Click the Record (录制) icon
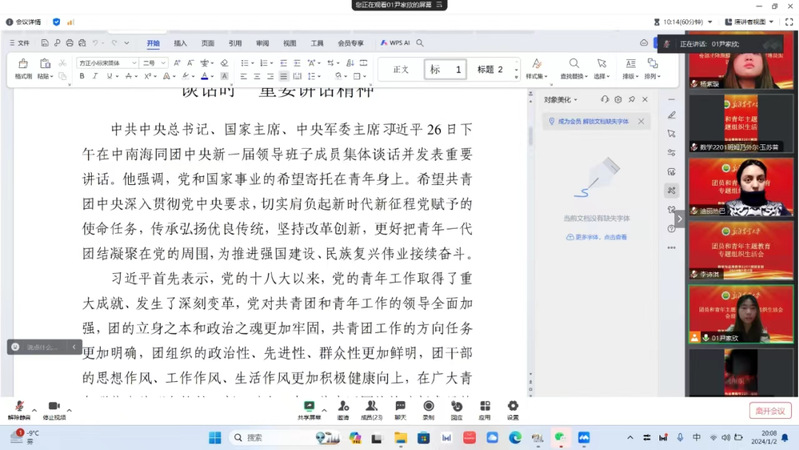The width and height of the screenshot is (799, 450). [428, 407]
